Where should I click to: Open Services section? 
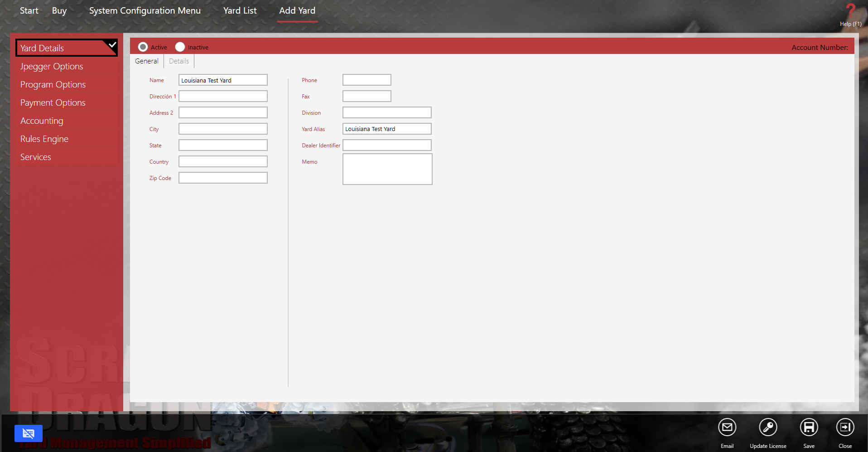(x=67, y=157)
